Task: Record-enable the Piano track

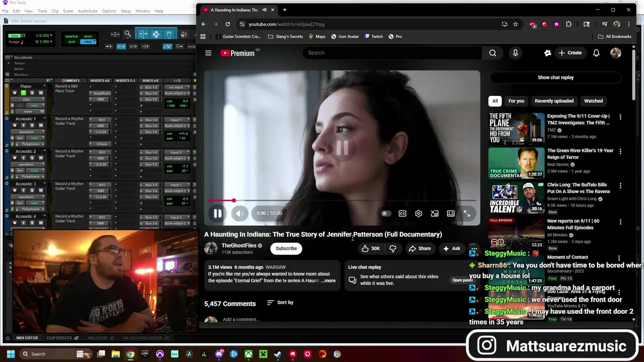Action: [x=15, y=93]
